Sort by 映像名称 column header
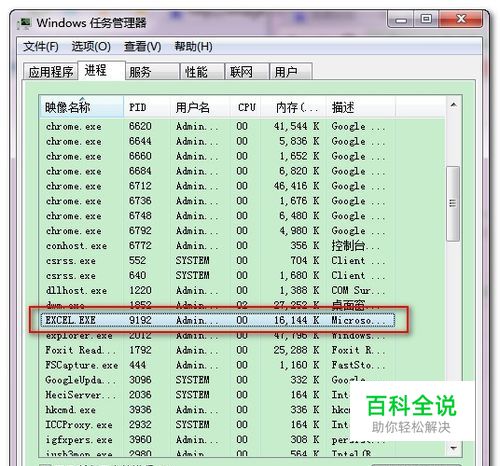The height and width of the screenshot is (466, 500). tap(81, 107)
